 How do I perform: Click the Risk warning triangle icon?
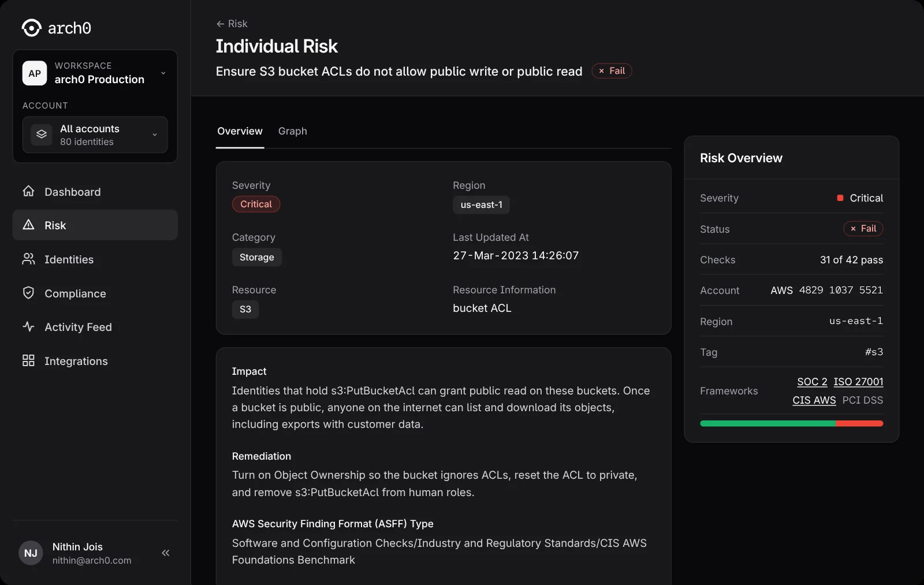click(x=28, y=225)
